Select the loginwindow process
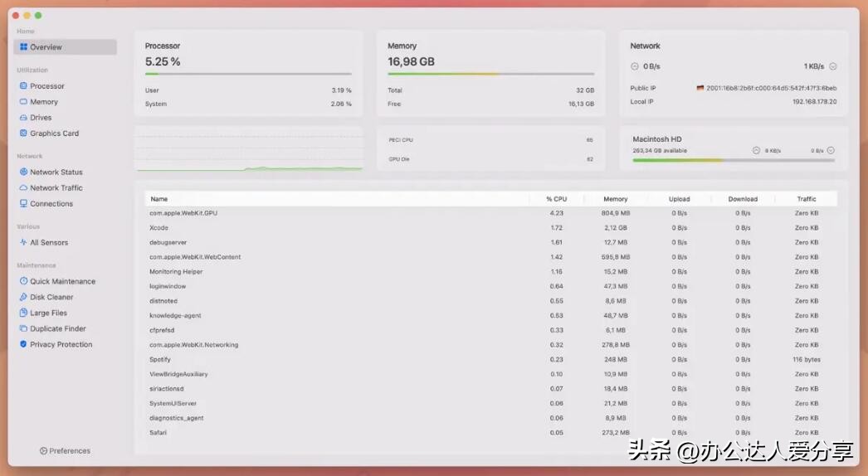The image size is (868, 476). click(491, 286)
